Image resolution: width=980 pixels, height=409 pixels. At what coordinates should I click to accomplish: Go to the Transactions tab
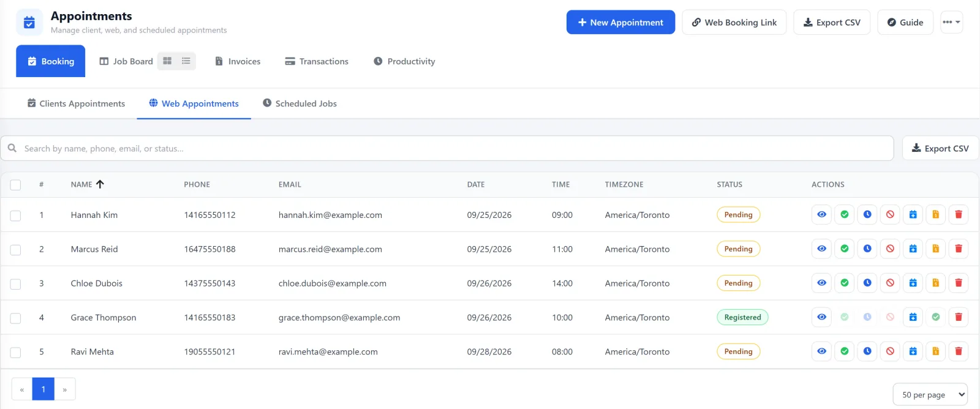[317, 61]
